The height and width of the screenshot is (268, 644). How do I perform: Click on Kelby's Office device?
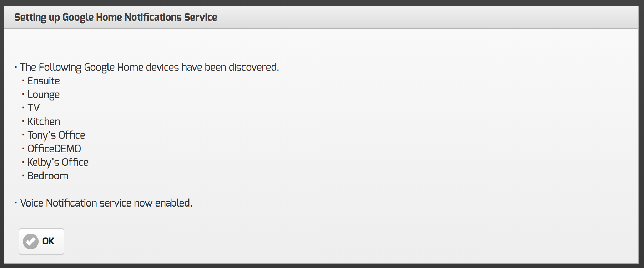(58, 162)
